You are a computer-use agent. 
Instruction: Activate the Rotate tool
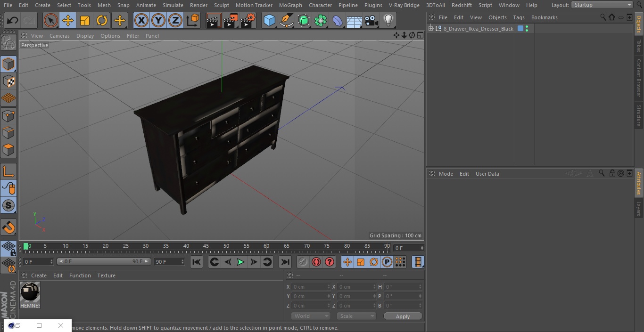(x=102, y=20)
